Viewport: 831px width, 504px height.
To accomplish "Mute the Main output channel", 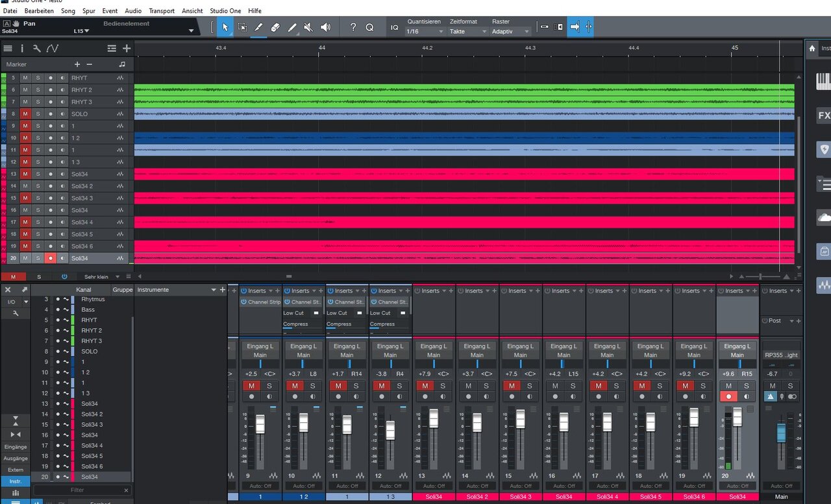I will pyautogui.click(x=773, y=385).
